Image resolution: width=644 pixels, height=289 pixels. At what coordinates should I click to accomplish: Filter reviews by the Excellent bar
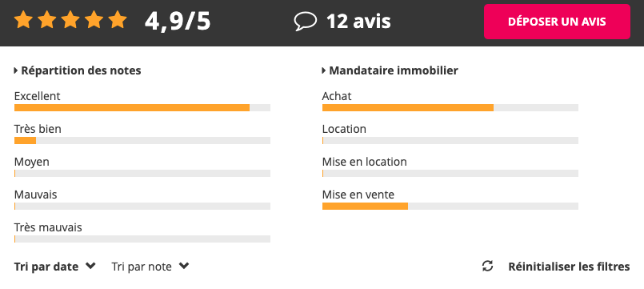[142, 108]
